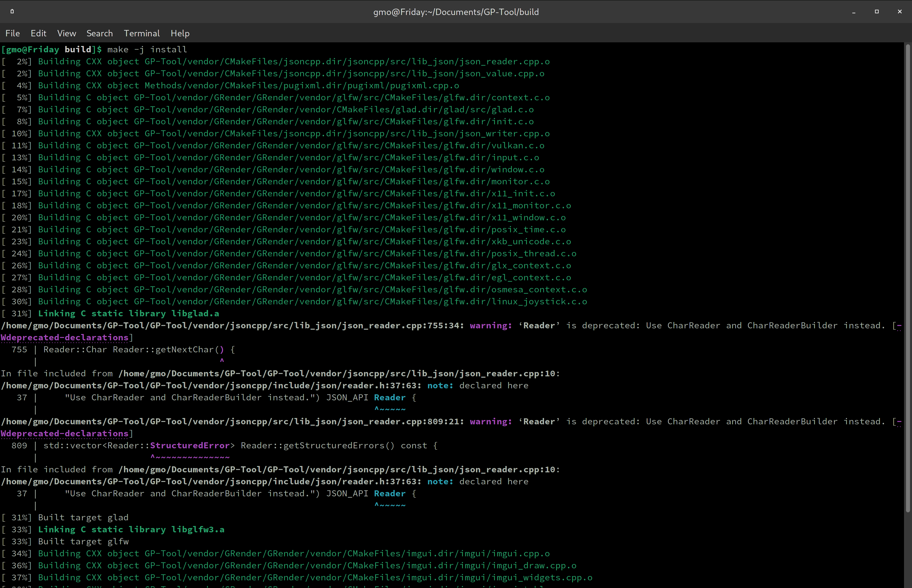Click the Linking C static library libglad.a line
Viewport: 912px width, 588px height.
click(128, 313)
